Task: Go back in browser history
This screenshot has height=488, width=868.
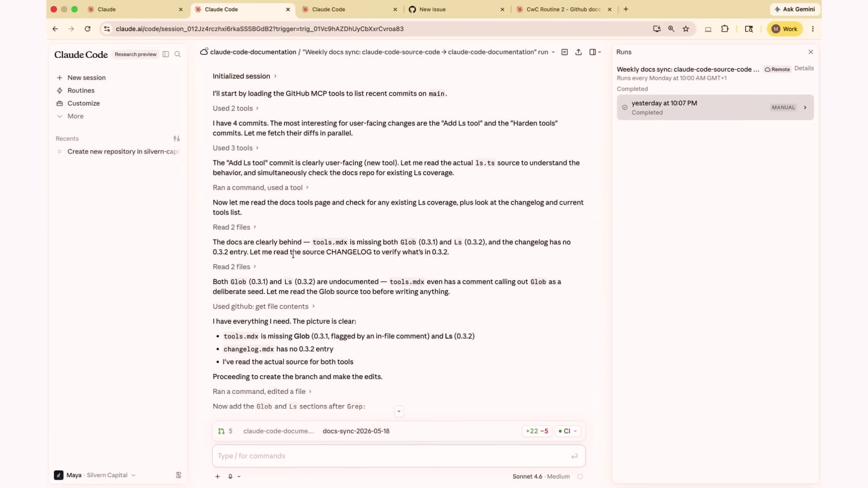Action: pos(55,29)
